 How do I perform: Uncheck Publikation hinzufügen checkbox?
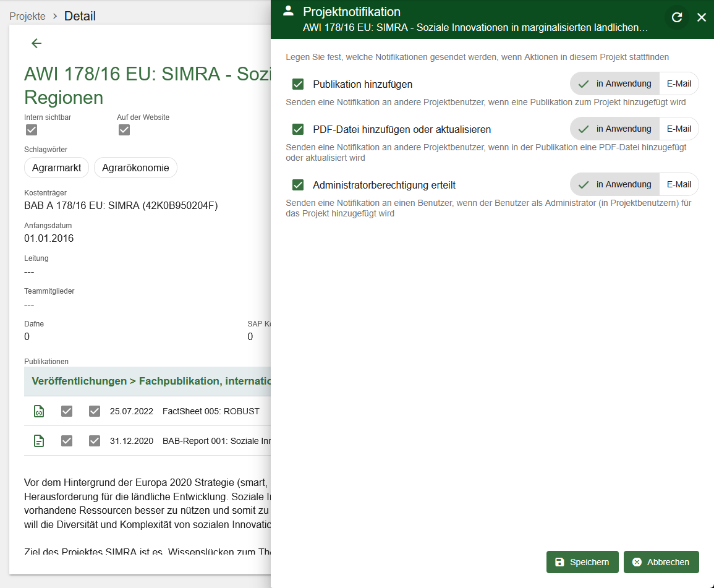click(x=298, y=84)
